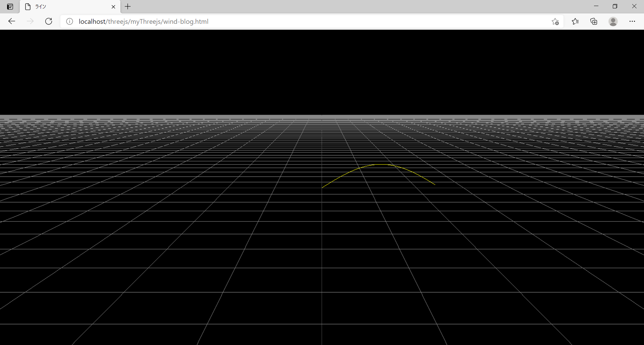The height and width of the screenshot is (345, 644).
Task: Click the black sky area of the scene
Action: tap(168, 67)
